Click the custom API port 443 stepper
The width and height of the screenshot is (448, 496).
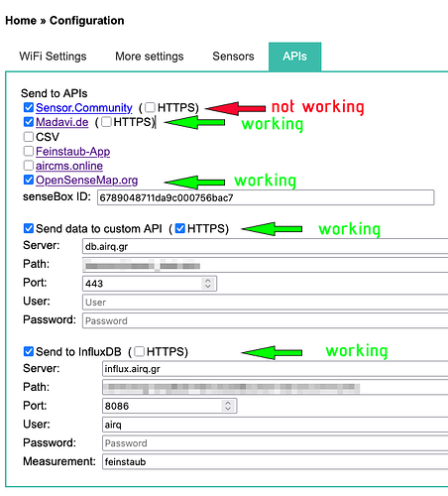208,284
